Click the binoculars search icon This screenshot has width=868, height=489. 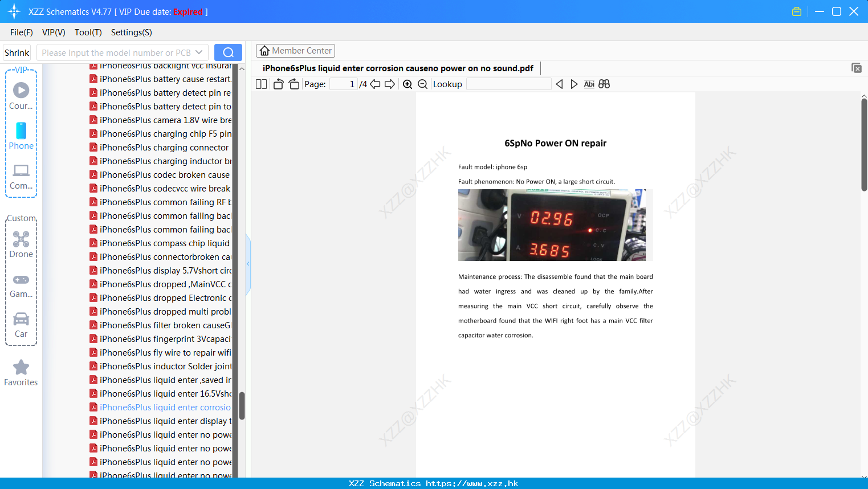604,84
